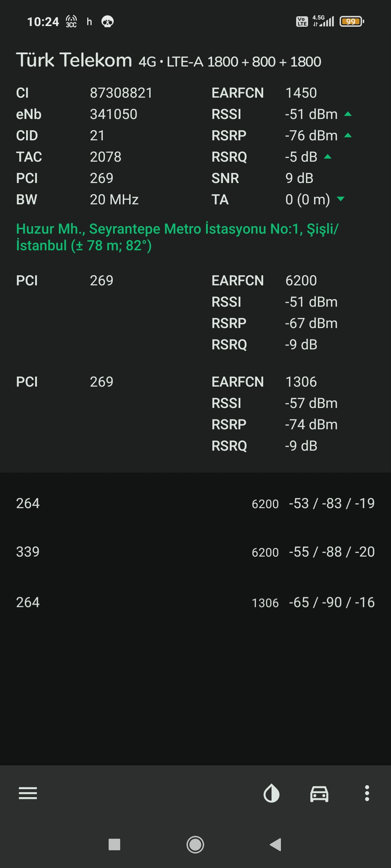
Task: Tap the green RSSI up arrow
Action: tap(348, 114)
